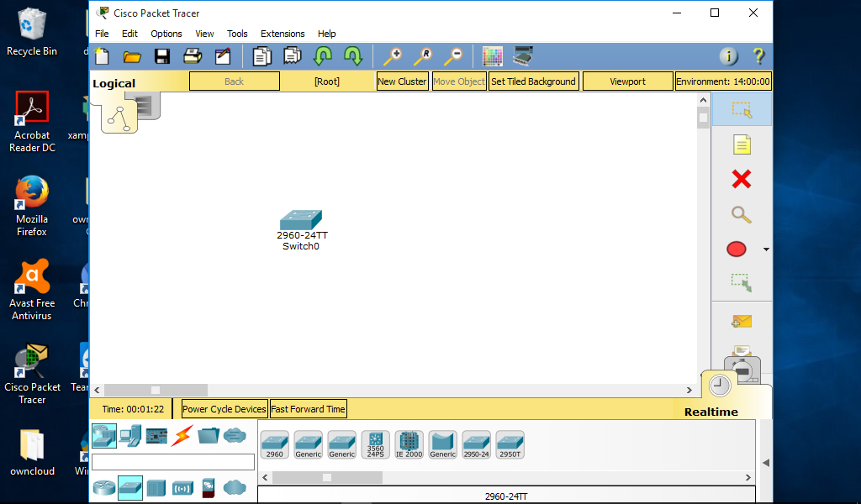
Task: Click the Viewport button
Action: [x=627, y=81]
